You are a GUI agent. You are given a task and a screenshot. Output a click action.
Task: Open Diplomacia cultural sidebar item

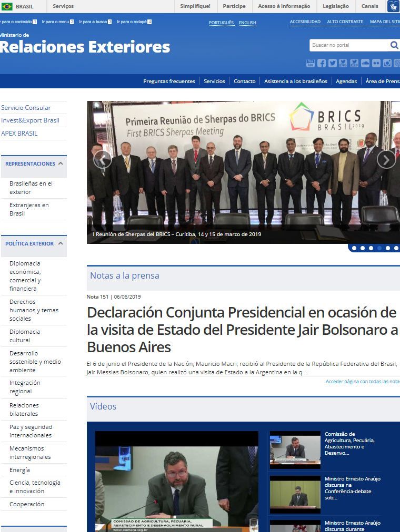25,336
